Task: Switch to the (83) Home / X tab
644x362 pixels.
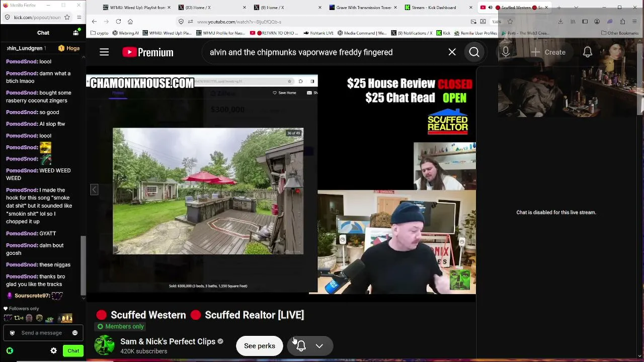Action: [x=211, y=8]
